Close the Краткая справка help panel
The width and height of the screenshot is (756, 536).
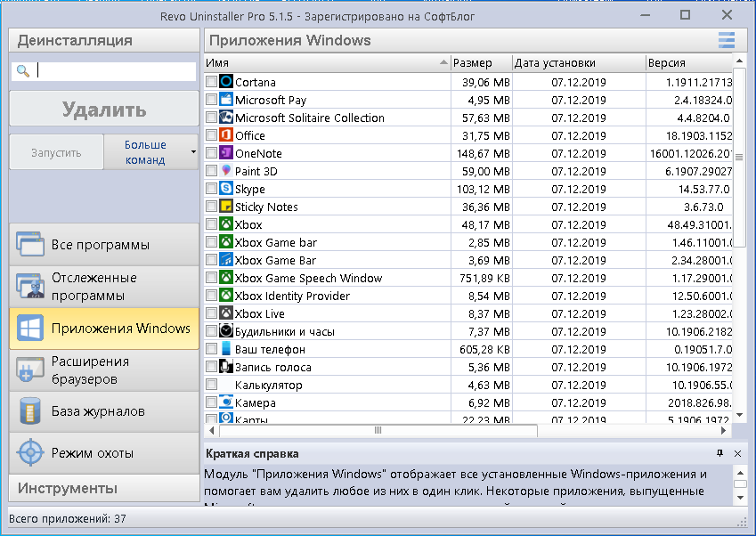pos(737,453)
